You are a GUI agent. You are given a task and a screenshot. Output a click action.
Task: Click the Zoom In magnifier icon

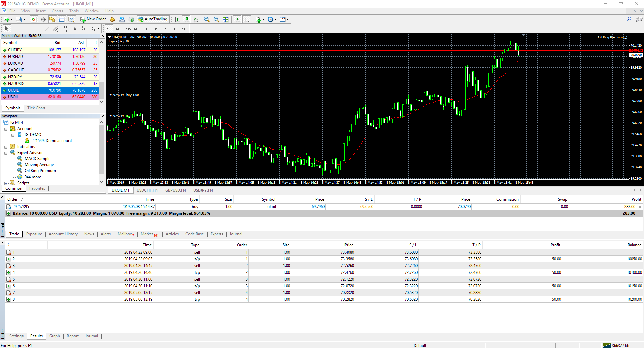click(x=207, y=19)
